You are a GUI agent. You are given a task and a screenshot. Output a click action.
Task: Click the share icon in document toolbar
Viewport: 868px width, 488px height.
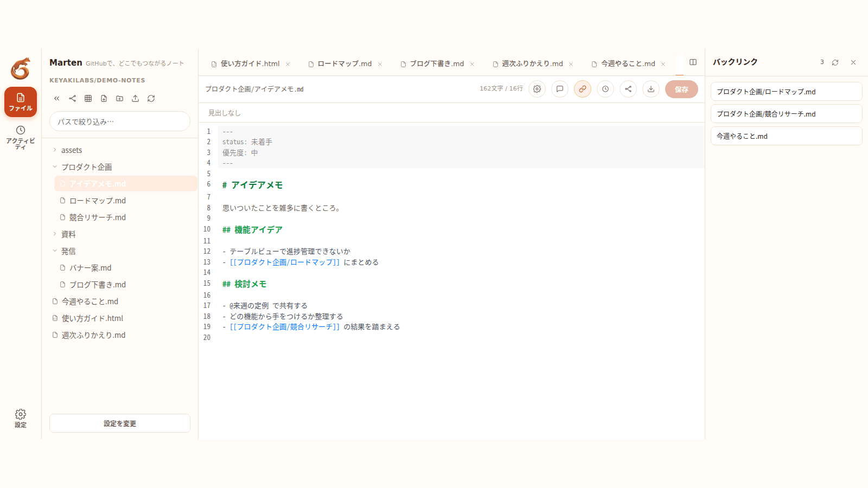[x=628, y=89]
